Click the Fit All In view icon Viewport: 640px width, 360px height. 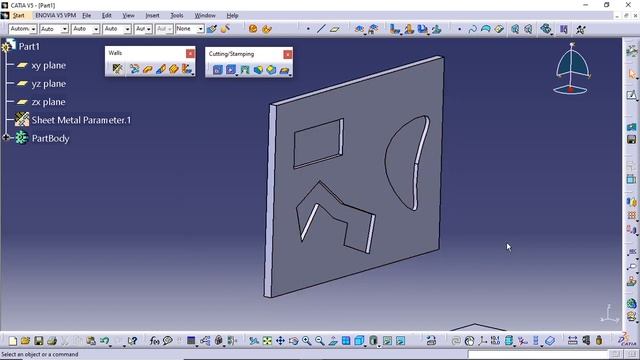pyautogui.click(x=267, y=340)
